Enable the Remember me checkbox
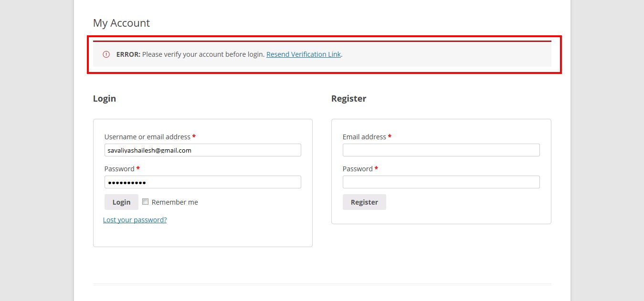644x301 pixels. (146, 202)
